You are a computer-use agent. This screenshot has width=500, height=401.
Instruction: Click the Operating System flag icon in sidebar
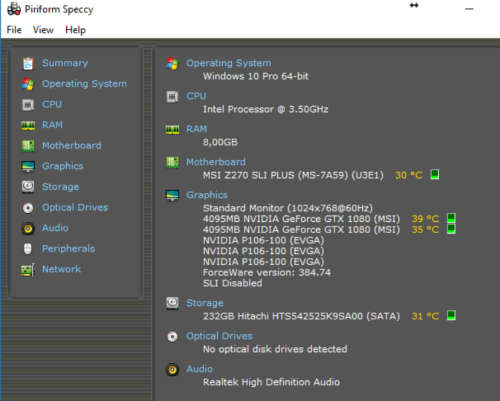28,84
